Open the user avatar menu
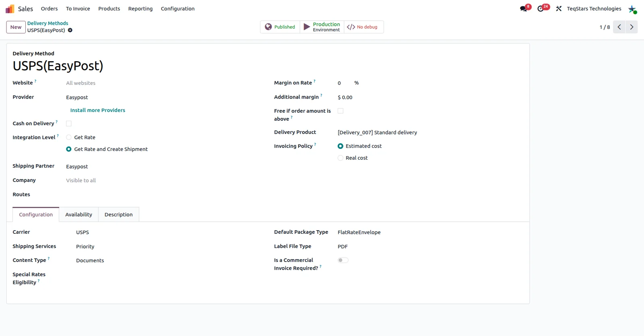 (x=632, y=9)
